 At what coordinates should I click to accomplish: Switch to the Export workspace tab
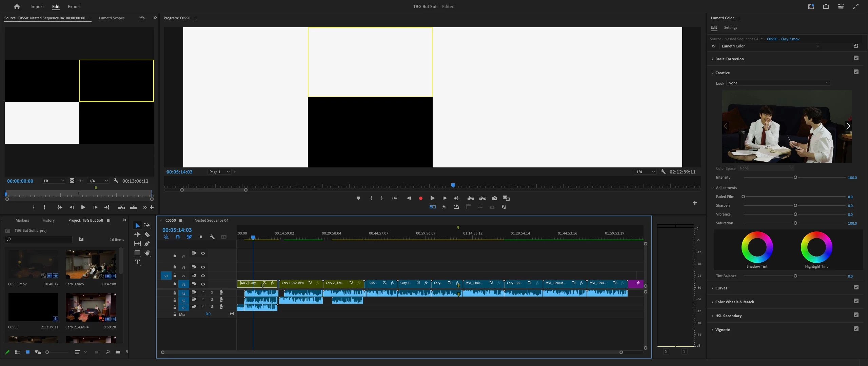tap(74, 6)
